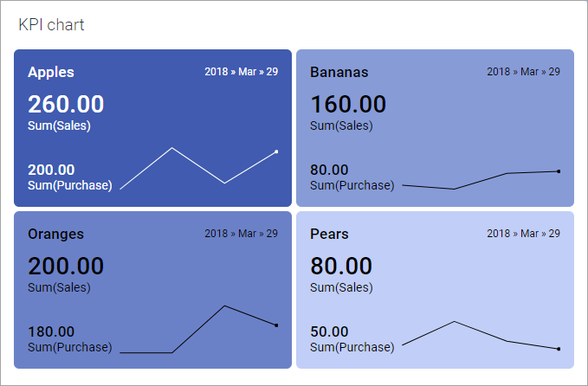Click the Apples 200.00 purchase value
The width and height of the screenshot is (588, 386).
click(x=51, y=170)
